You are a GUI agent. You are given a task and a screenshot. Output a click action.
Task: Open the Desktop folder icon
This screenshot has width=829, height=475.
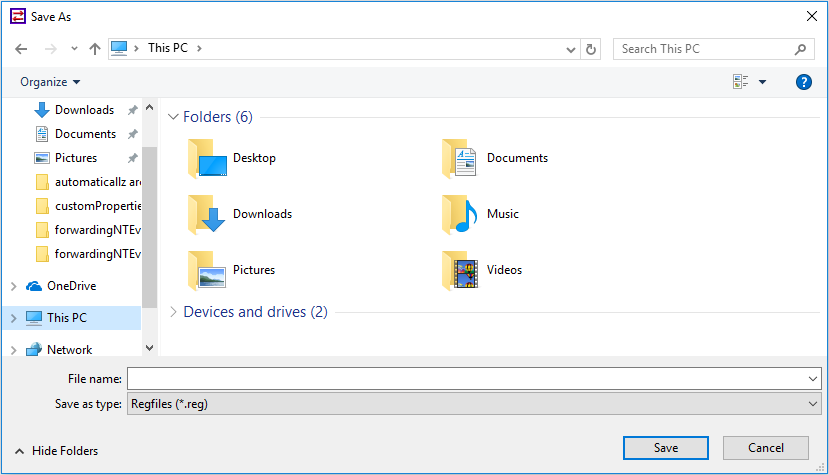click(x=207, y=158)
